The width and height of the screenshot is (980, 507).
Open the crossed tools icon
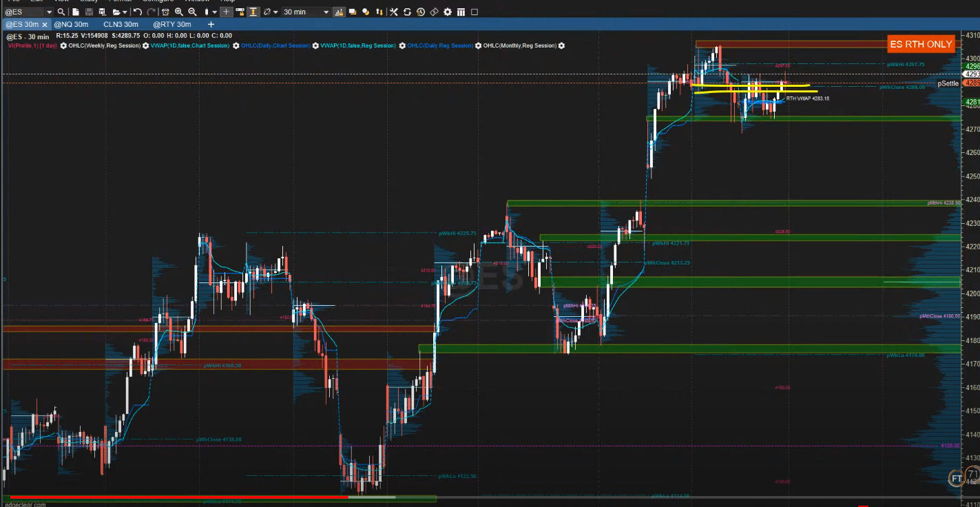393,12
